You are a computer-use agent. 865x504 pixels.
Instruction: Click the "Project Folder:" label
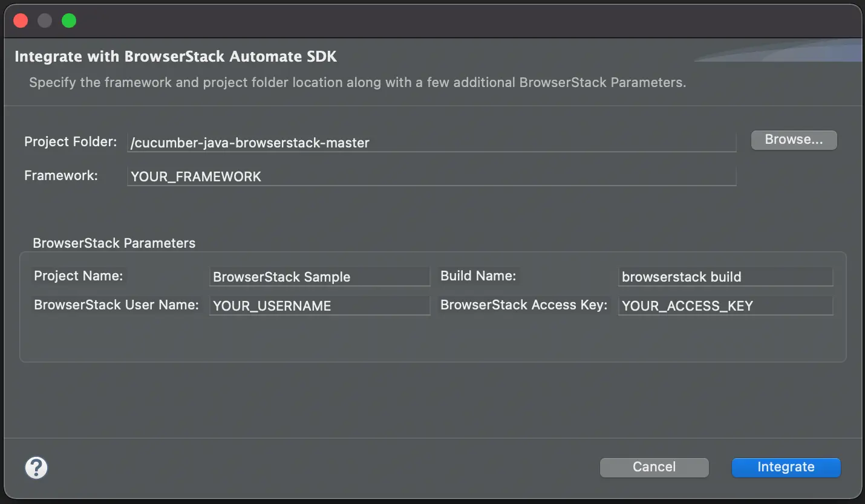pyautogui.click(x=71, y=142)
